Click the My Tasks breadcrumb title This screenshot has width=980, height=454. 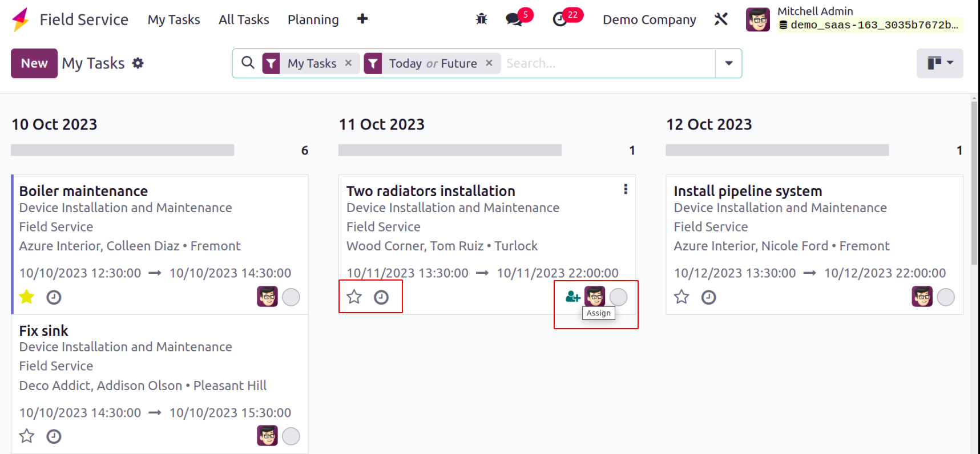[93, 63]
